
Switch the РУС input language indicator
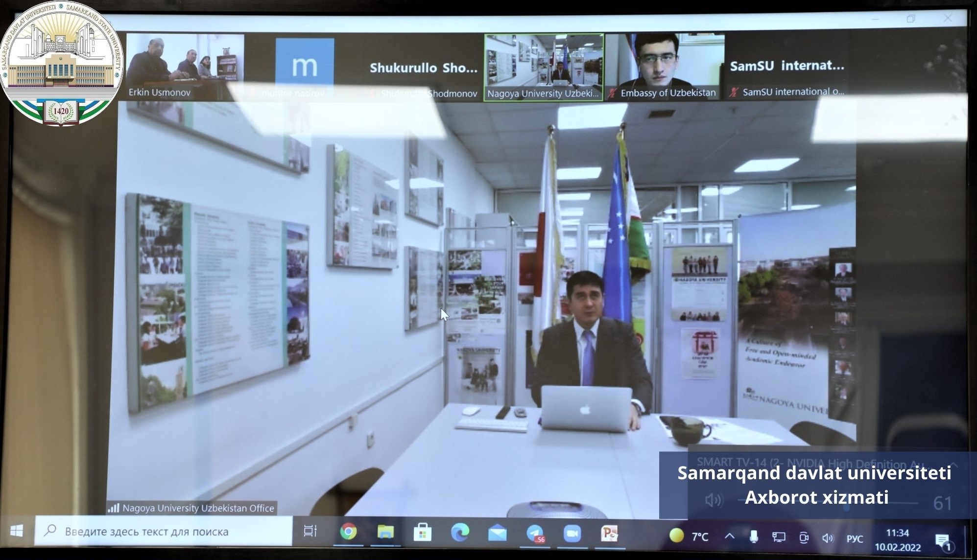(855, 539)
